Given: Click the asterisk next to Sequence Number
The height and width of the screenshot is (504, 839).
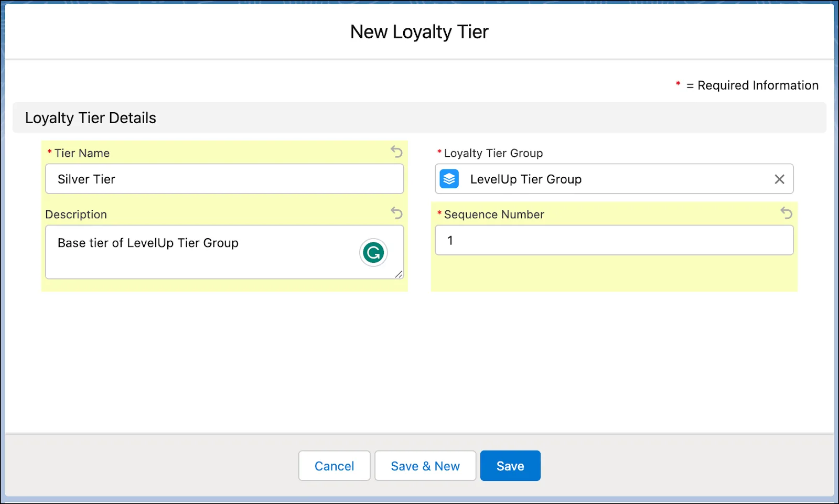Looking at the screenshot, I should 438,214.
